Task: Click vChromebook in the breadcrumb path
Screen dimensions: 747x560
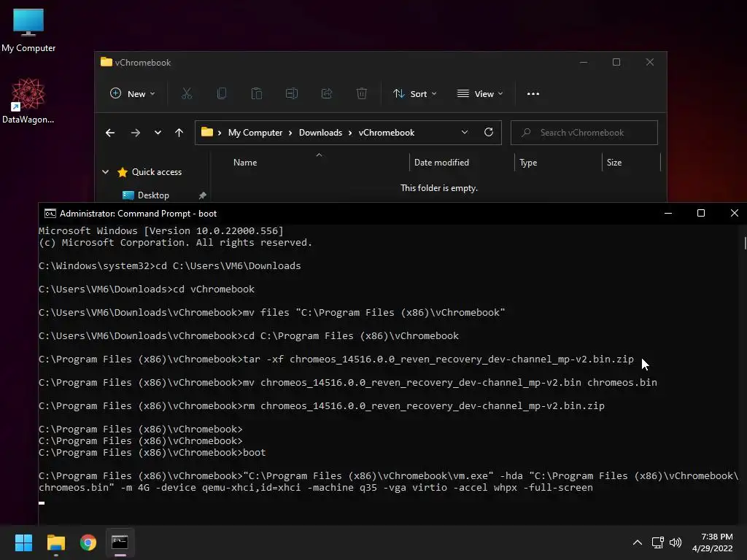Action: (x=387, y=133)
